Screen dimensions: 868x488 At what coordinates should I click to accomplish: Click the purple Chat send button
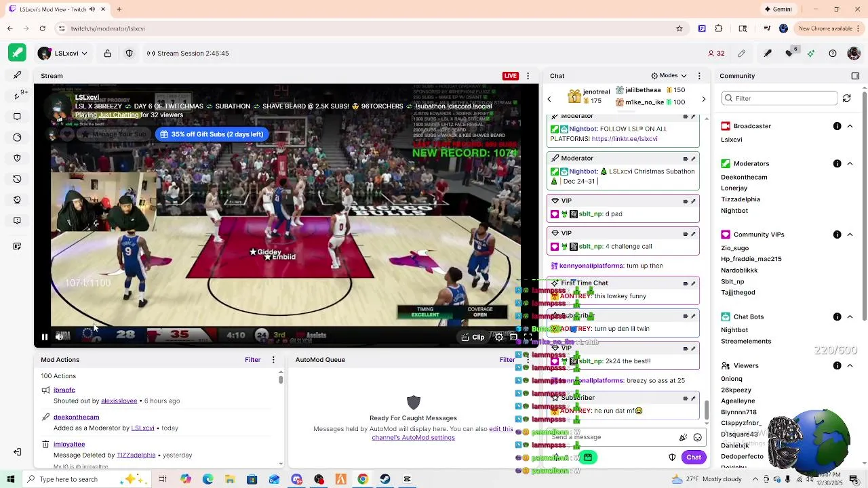[x=693, y=457]
